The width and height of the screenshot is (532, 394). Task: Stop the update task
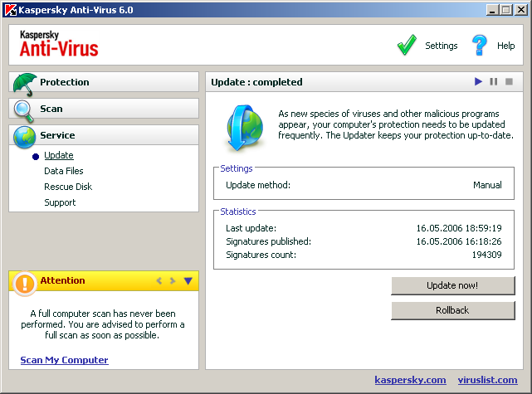click(x=509, y=82)
